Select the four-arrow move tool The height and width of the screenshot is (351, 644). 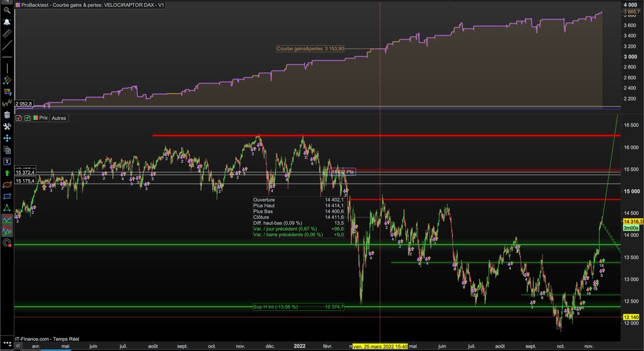7,138
